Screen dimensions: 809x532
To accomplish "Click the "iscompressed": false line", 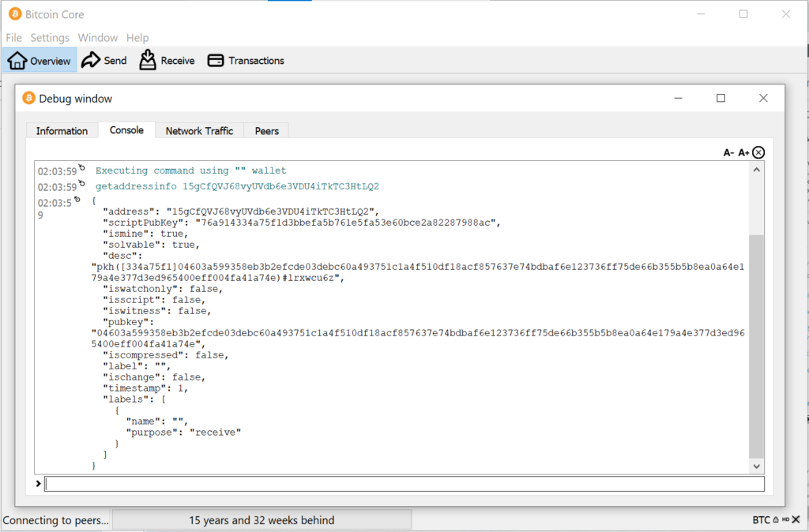I will click(166, 355).
